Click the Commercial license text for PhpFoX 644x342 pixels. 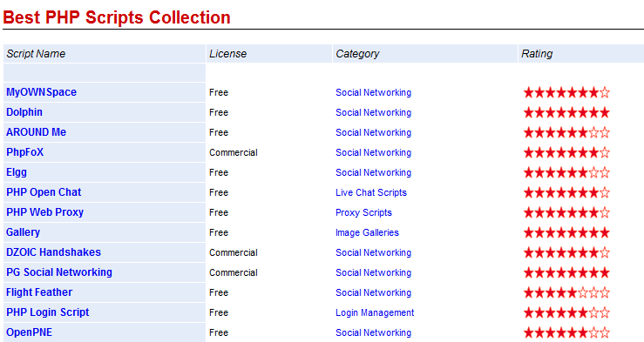[x=234, y=152]
